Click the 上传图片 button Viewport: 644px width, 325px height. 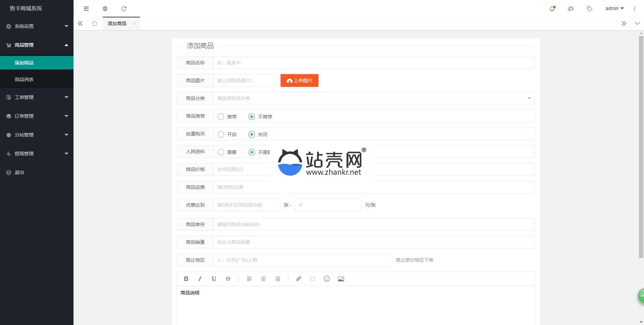pyautogui.click(x=299, y=80)
